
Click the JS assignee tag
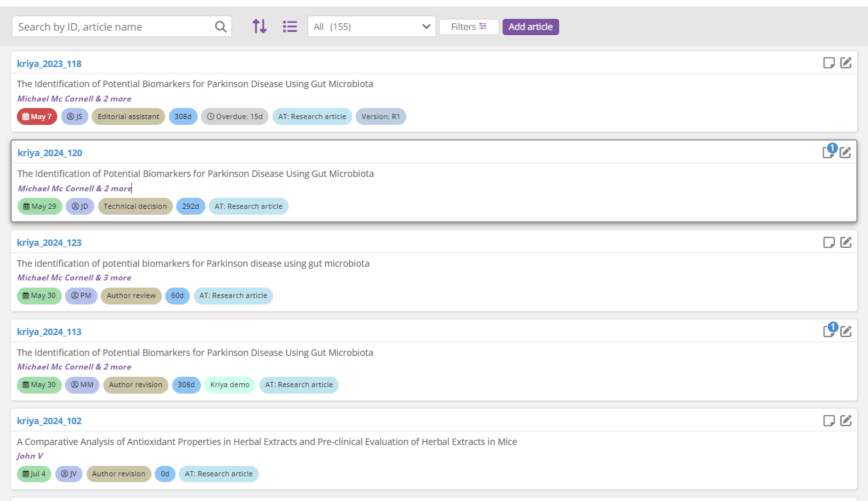(75, 116)
